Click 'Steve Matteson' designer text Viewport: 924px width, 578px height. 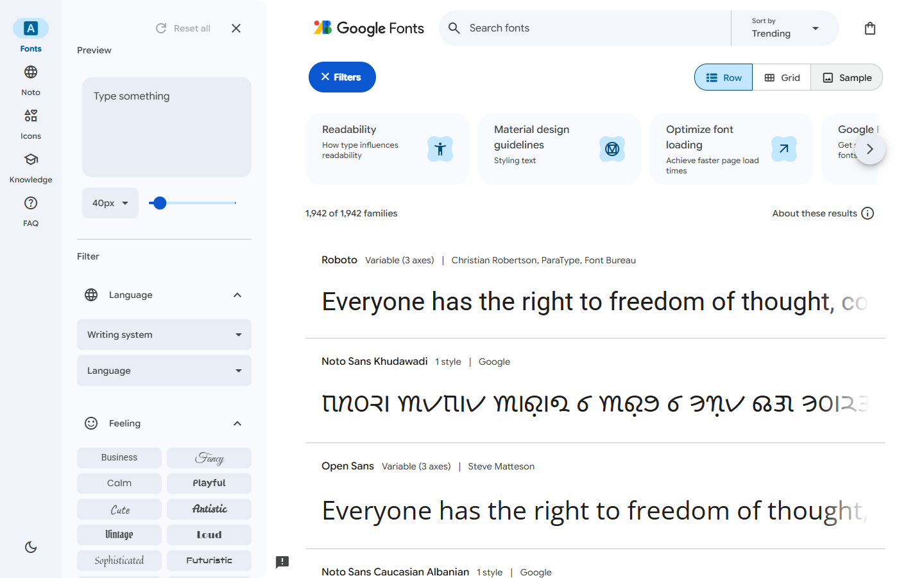click(501, 466)
